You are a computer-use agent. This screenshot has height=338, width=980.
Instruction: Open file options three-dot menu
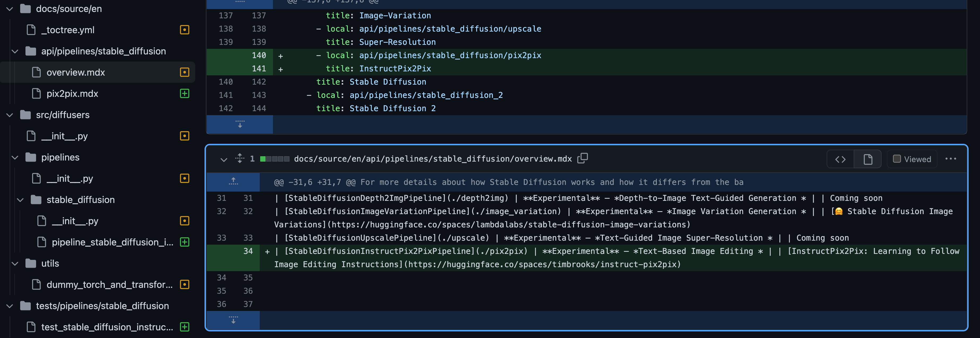[950, 159]
